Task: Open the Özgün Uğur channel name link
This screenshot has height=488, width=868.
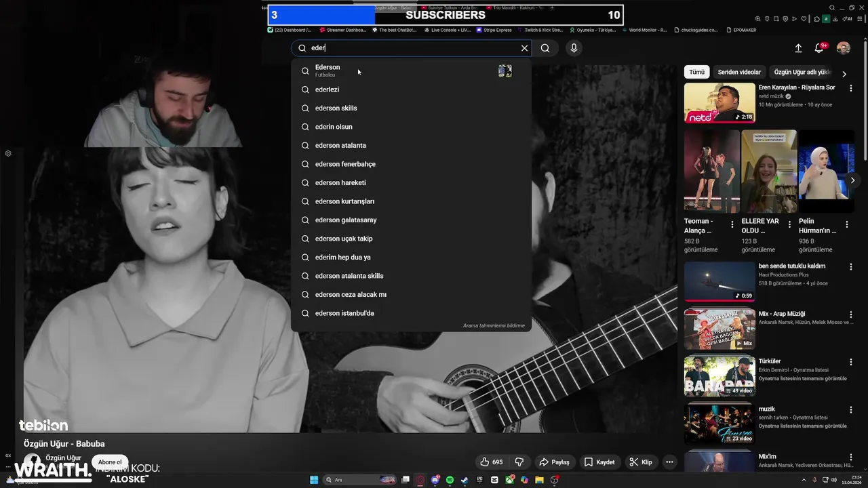Action: click(x=63, y=458)
